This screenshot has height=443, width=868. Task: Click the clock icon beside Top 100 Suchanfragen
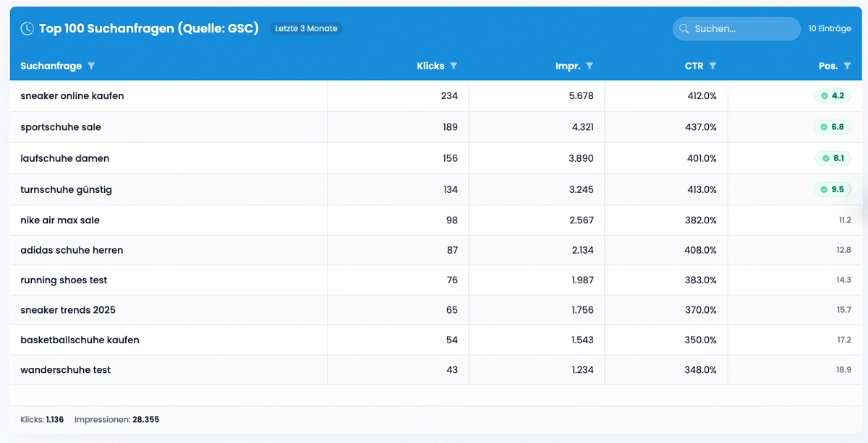[x=27, y=29]
